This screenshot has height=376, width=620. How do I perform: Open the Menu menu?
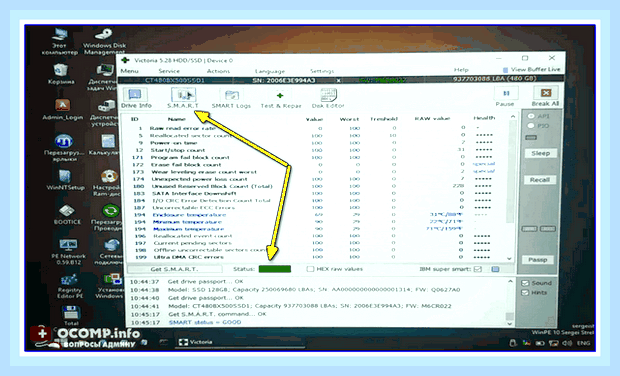click(x=129, y=71)
